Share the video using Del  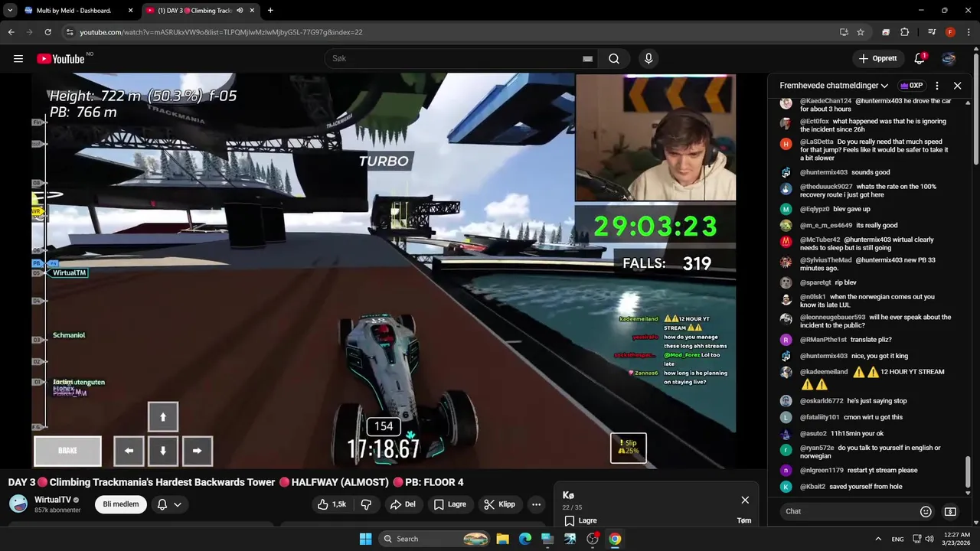click(403, 504)
